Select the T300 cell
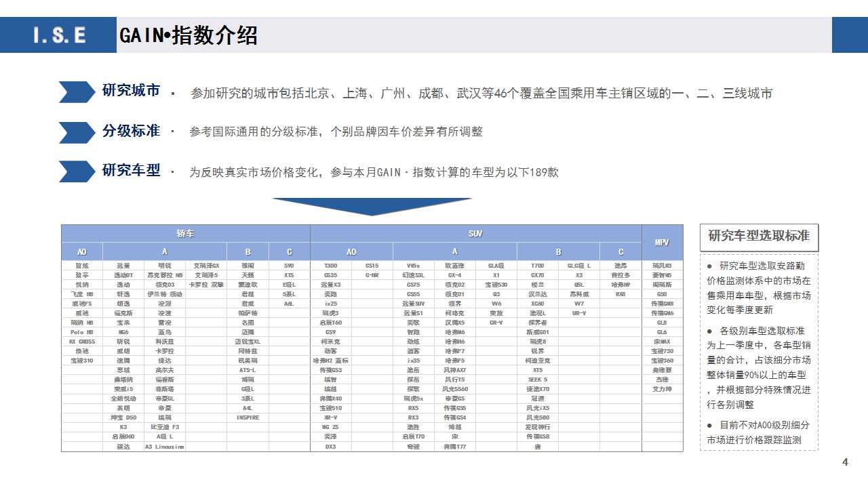Image resolution: width=868 pixels, height=488 pixels. click(331, 266)
